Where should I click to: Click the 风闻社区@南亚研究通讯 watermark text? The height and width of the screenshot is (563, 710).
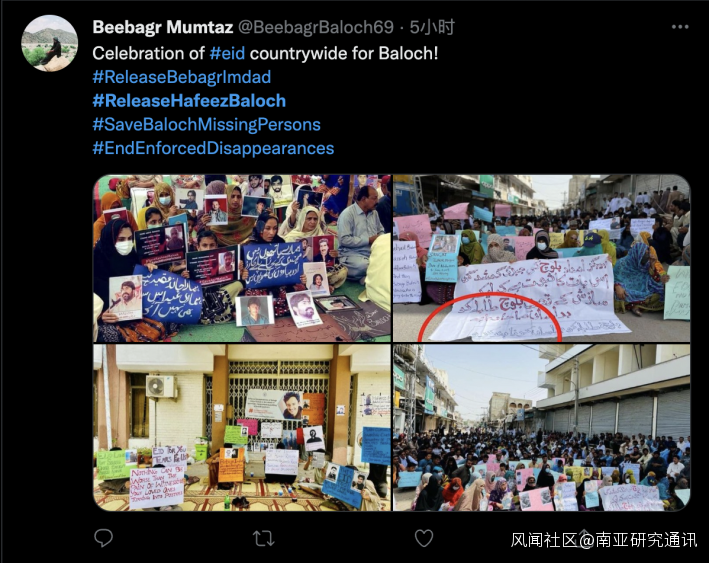tap(604, 540)
